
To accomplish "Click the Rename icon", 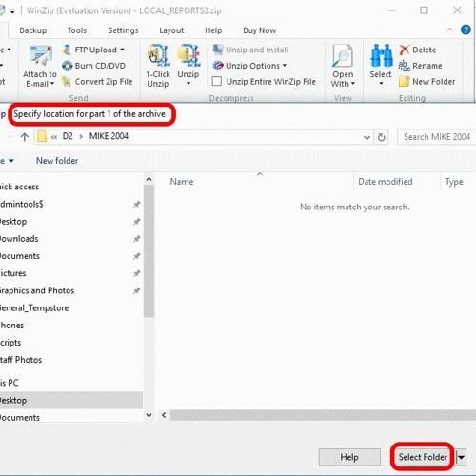I will [x=405, y=66].
